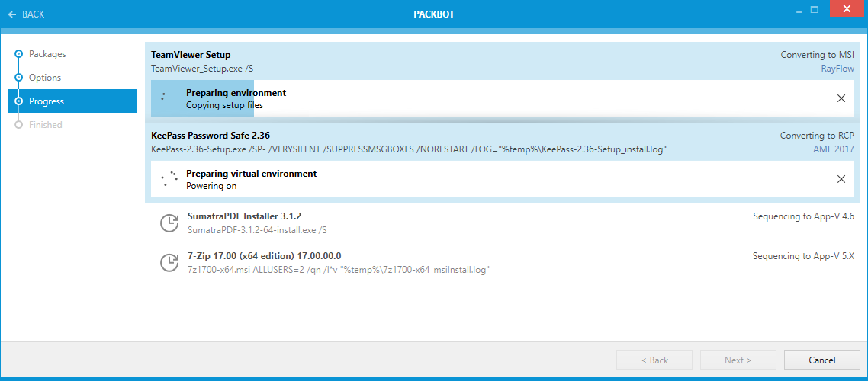
Task: Click the AME 2017 link
Action: pyautogui.click(x=833, y=149)
